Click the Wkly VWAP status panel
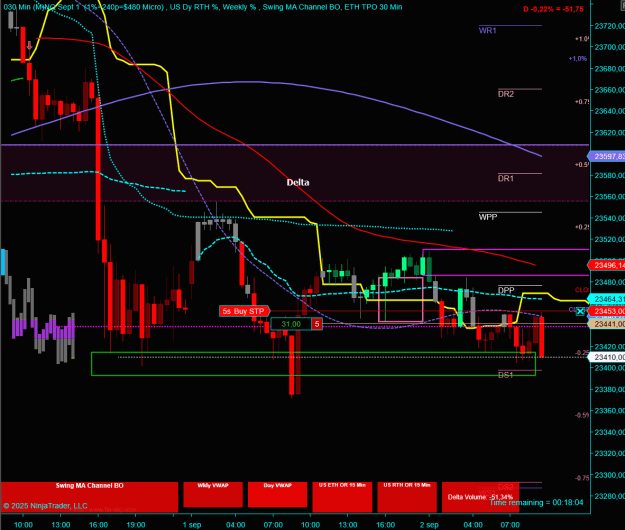Screen dimensions: 625x530 (x=213, y=495)
